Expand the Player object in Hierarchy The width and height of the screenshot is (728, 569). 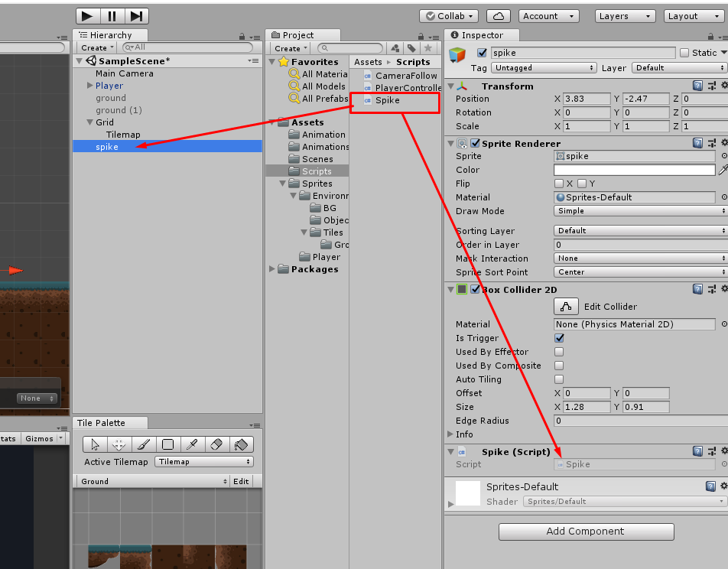[x=90, y=85]
